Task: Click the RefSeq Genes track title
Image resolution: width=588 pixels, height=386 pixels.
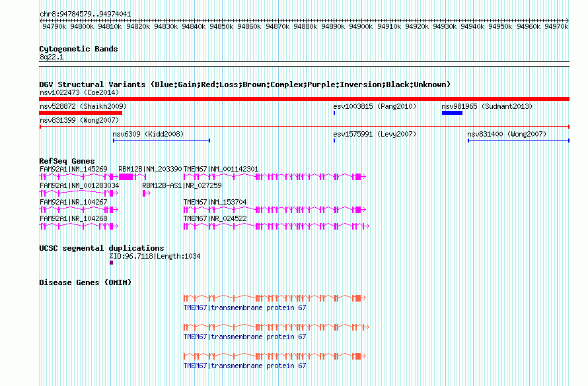Action: coord(67,161)
